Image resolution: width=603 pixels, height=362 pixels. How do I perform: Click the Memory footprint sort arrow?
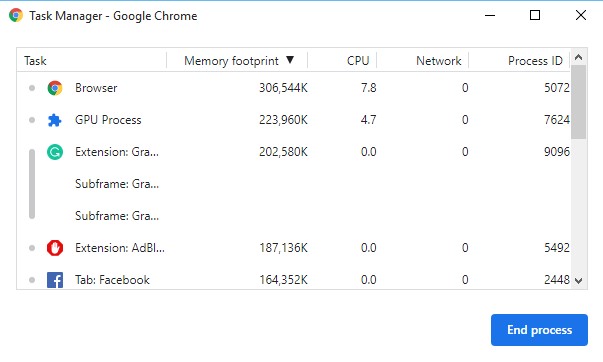pyautogui.click(x=290, y=60)
